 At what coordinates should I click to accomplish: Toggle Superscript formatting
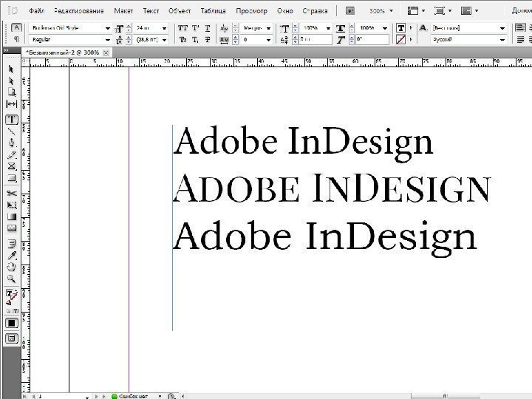click(195, 28)
